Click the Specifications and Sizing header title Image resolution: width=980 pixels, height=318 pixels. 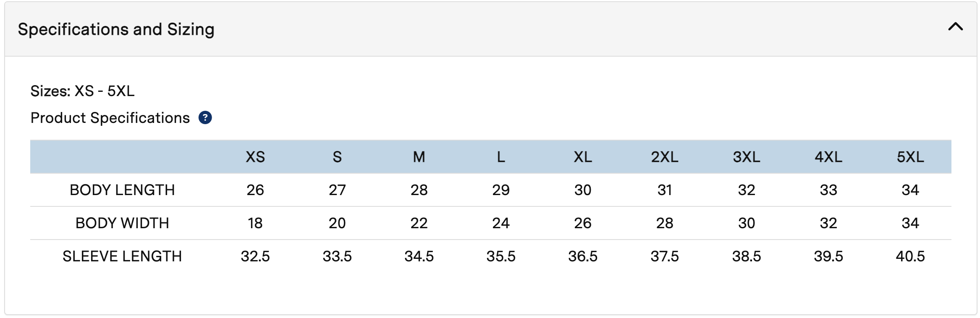point(116,29)
